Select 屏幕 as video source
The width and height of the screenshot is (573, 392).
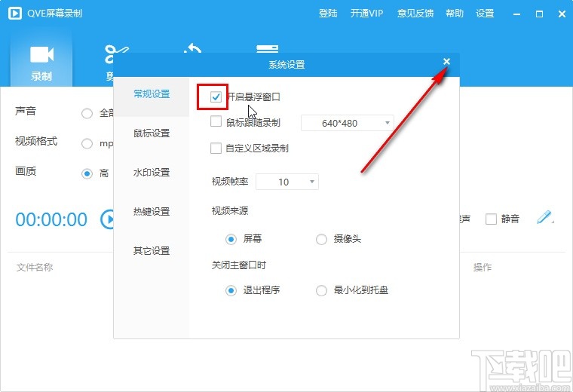point(231,239)
